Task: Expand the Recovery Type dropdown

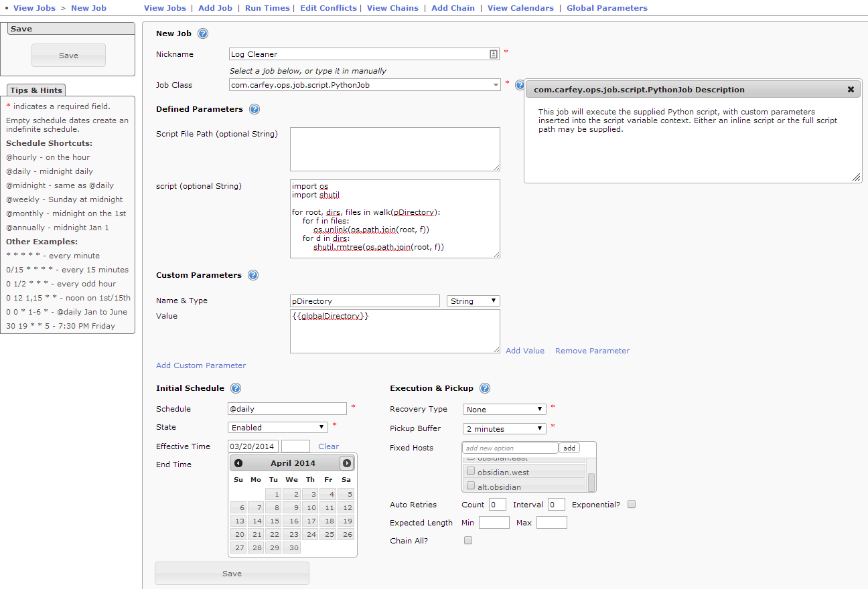Action: click(x=504, y=410)
